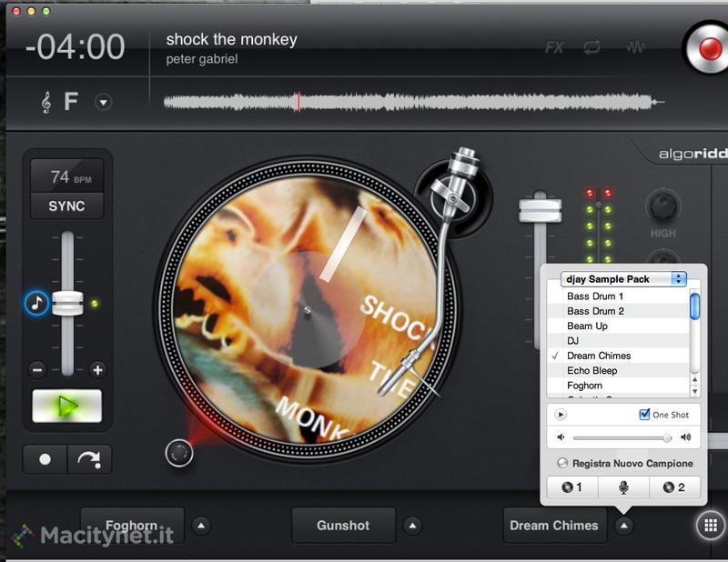This screenshot has width=728, height=562.
Task: Record sample from microphone
Action: click(x=624, y=487)
